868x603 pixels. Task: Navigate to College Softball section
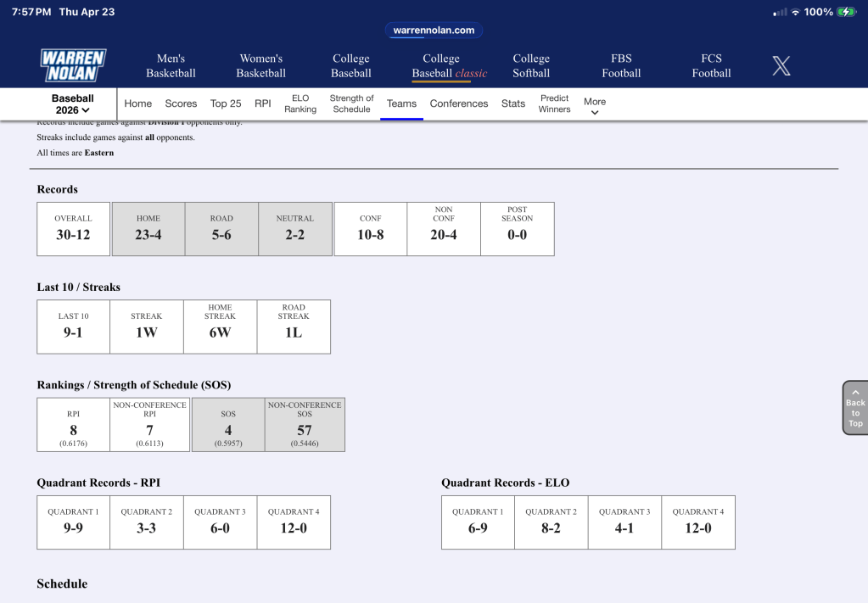(531, 65)
